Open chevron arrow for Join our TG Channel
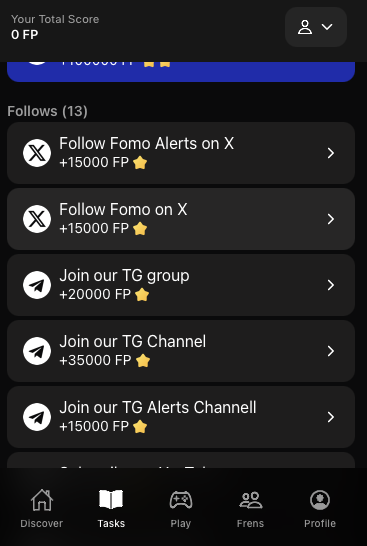The width and height of the screenshot is (367, 546). point(331,351)
